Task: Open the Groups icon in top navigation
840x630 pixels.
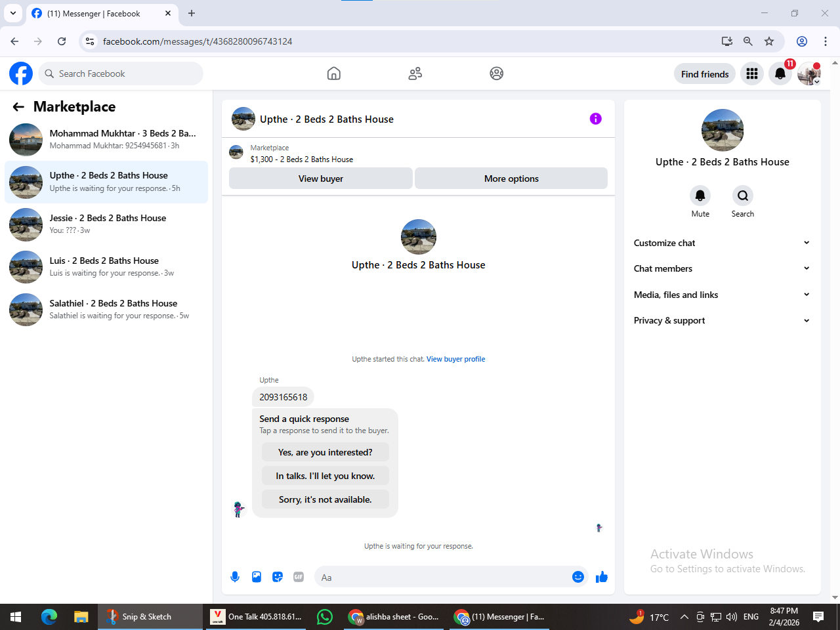Action: click(x=497, y=73)
